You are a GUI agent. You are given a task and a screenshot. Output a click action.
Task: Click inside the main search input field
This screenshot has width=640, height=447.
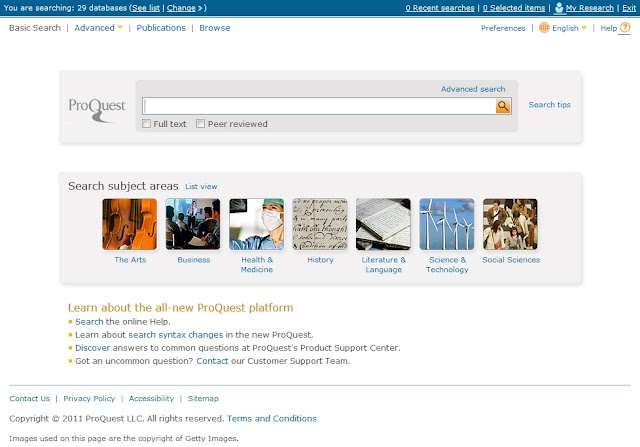[x=319, y=106]
